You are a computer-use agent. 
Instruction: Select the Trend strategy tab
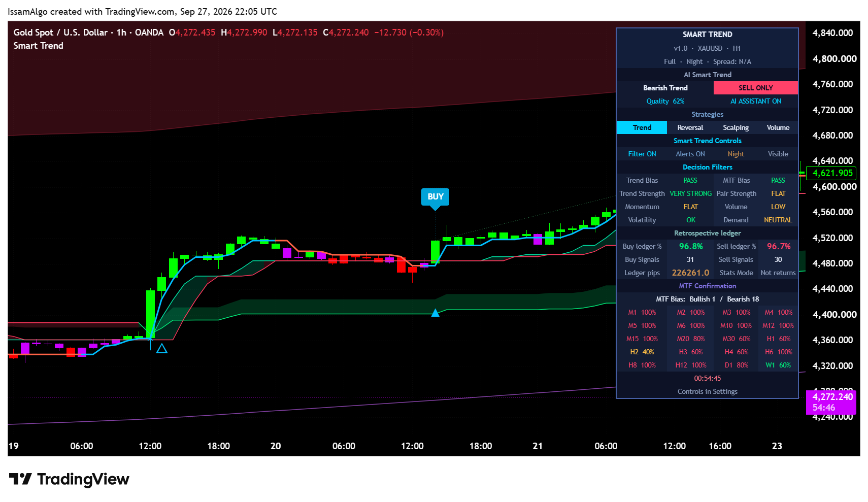[642, 127]
